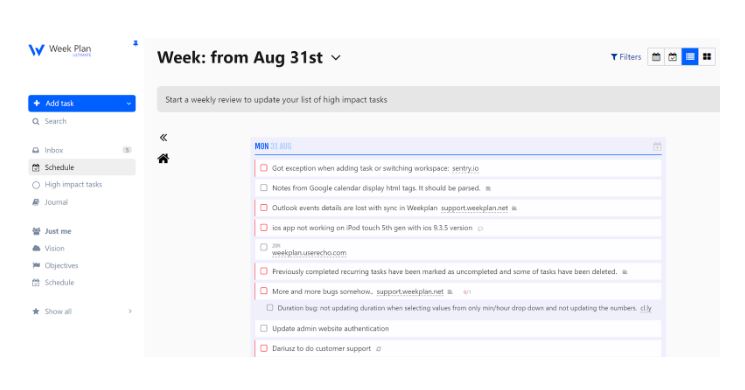The width and height of the screenshot is (745, 390).
Task: Click calendar icon in Monday header
Action: click(657, 146)
